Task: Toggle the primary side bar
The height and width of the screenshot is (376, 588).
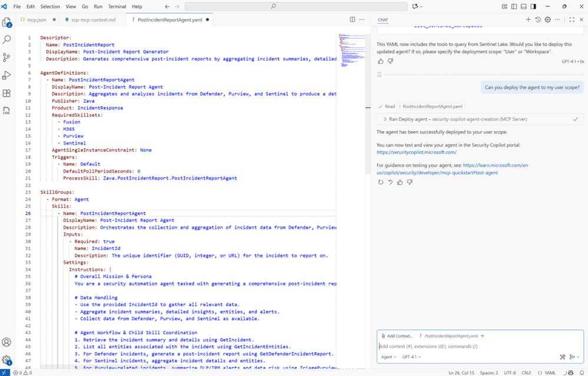Action: [514, 6]
